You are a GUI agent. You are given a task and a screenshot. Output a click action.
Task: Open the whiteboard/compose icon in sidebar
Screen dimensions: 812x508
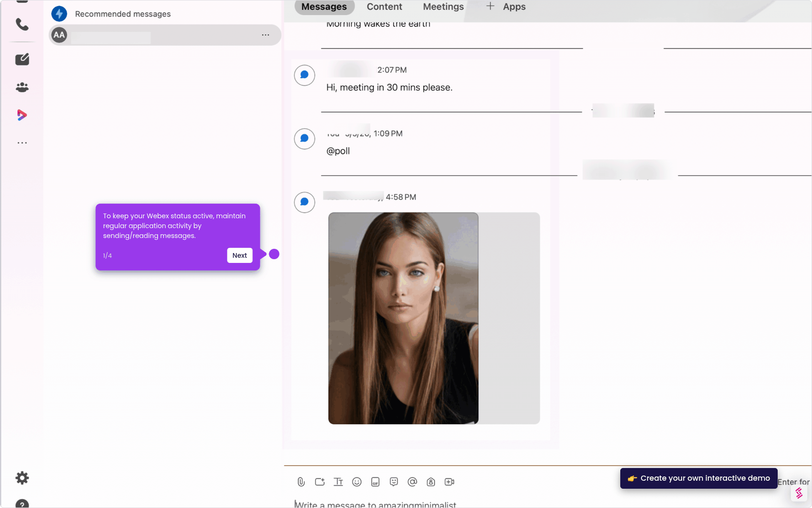pos(22,59)
